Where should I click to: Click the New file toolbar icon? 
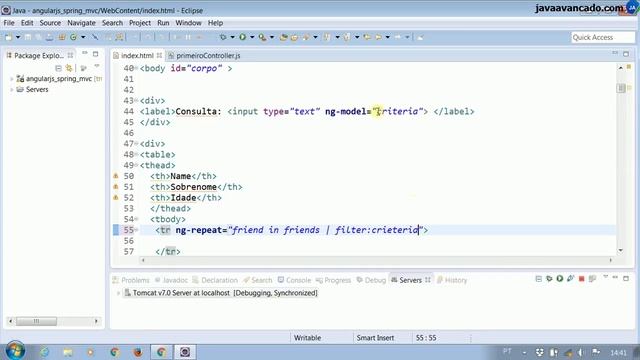[9, 37]
